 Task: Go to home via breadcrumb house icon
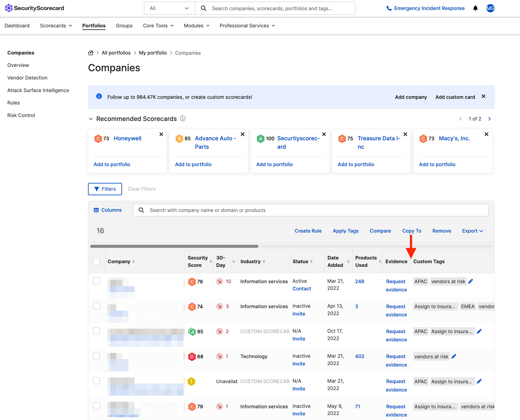coord(91,53)
